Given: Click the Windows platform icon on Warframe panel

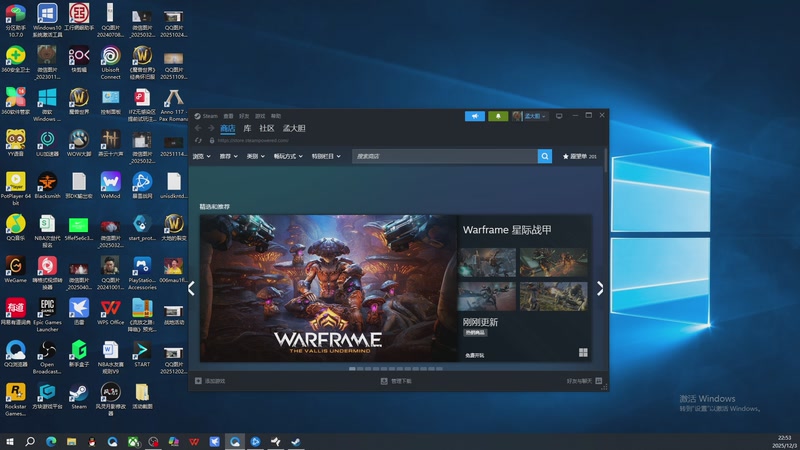Looking at the screenshot, I should pos(583,353).
